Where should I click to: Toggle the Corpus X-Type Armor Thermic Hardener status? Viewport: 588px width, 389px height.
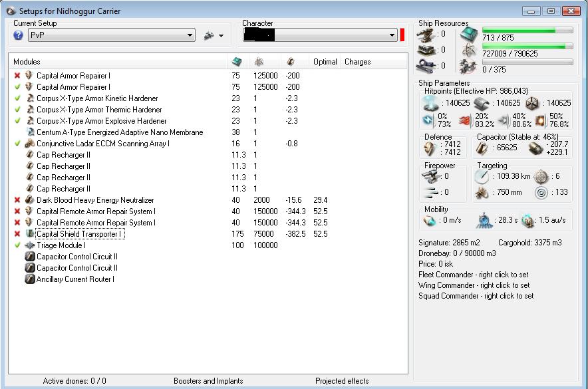17,110
